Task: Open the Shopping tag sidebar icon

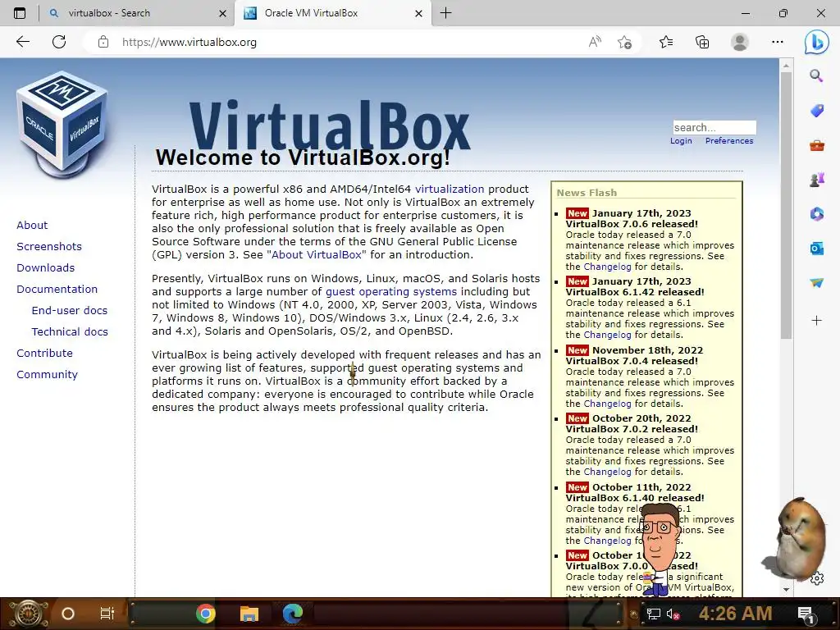Action: [x=816, y=111]
